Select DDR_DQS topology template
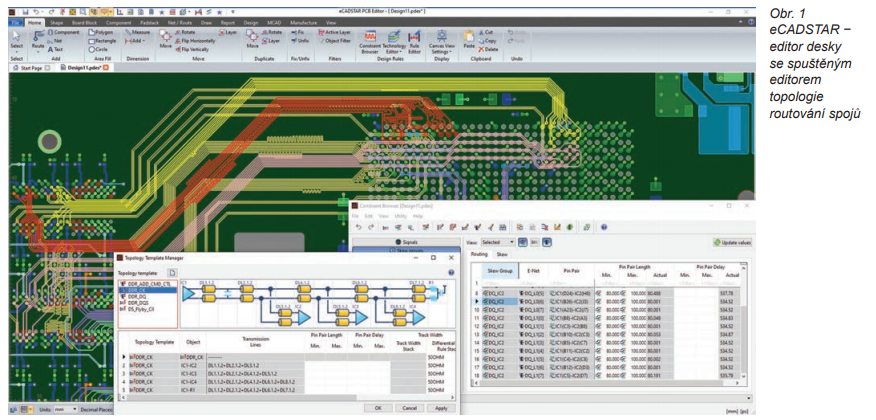The image size is (876, 420). coord(135,302)
